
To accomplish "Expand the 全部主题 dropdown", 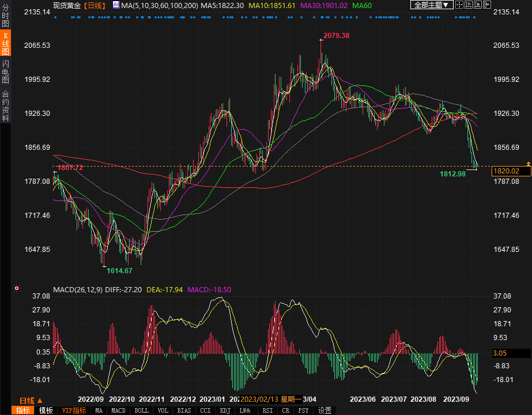I will pyautogui.click(x=432, y=5).
